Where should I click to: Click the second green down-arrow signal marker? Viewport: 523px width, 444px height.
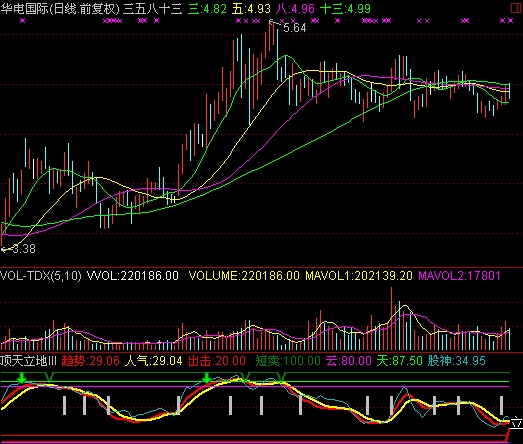pos(206,378)
